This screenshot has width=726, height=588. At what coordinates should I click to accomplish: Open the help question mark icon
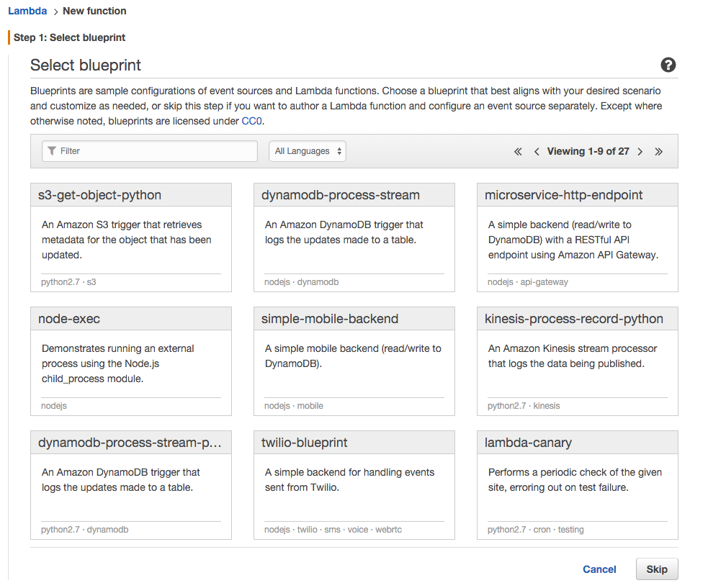(668, 65)
